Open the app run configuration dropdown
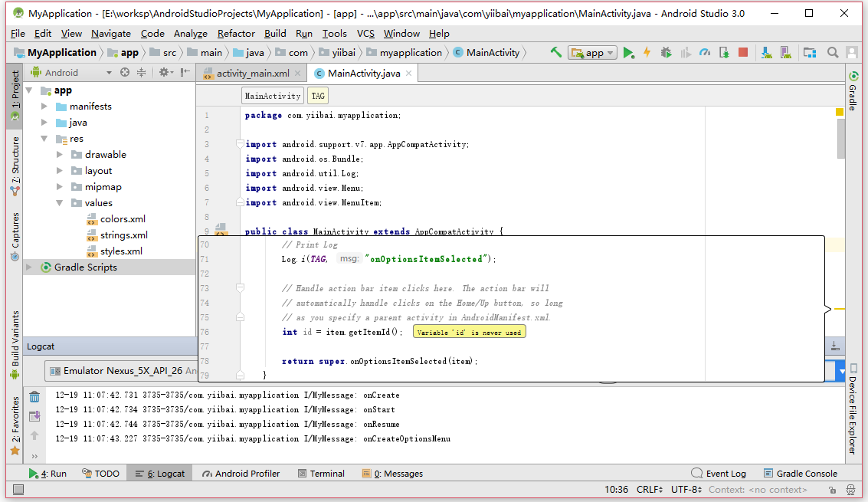 tap(593, 53)
